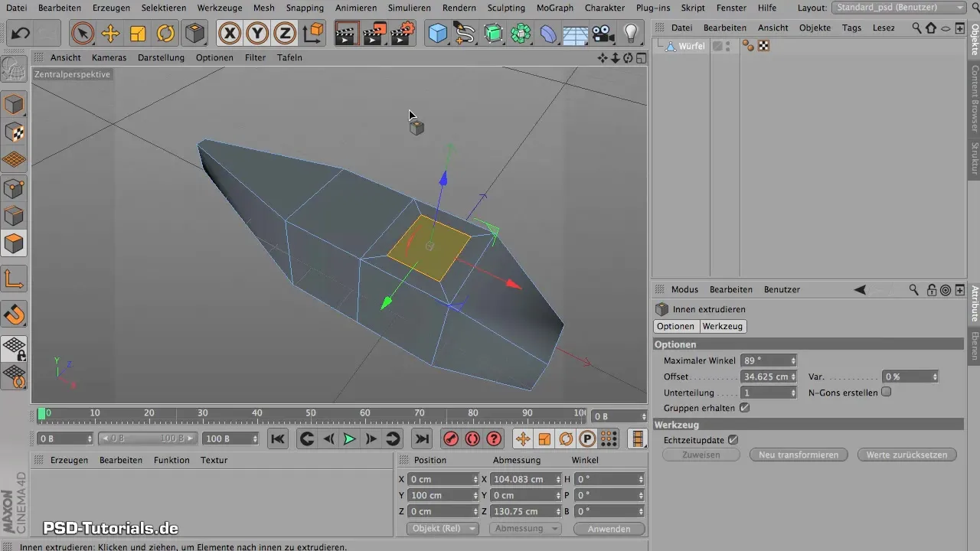Switch to the Werkzeug tab

click(x=723, y=326)
